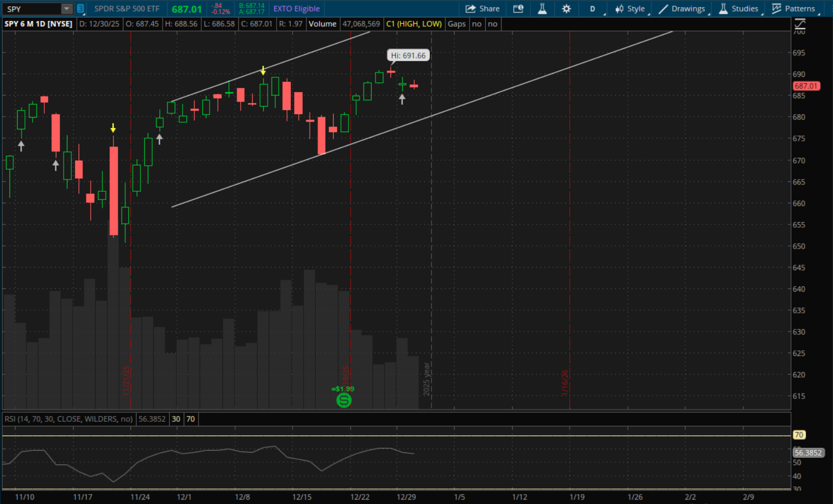The image size is (833, 504).
Task: Open chart settings with the gear icon
Action: (x=566, y=9)
